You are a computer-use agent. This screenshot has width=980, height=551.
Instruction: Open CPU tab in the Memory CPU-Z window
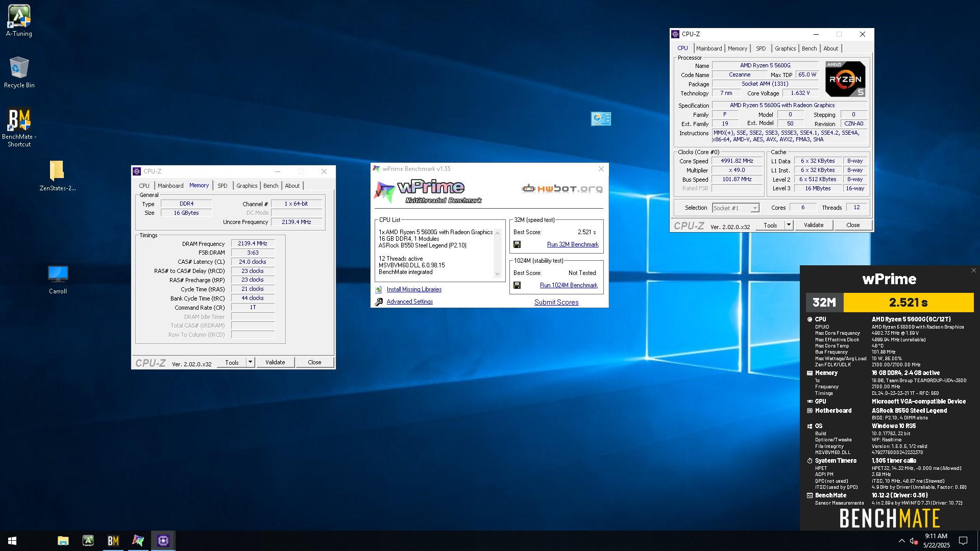(144, 186)
